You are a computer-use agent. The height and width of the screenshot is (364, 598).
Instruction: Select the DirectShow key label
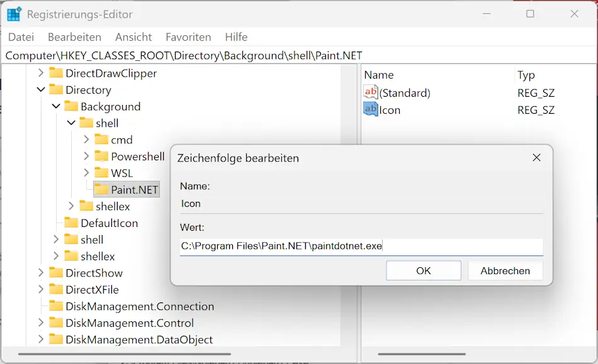click(x=94, y=273)
